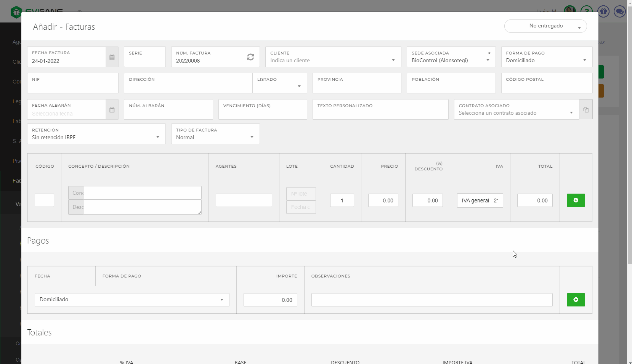Expand the Forma de Pago dropdown
Image resolution: width=632 pixels, height=364 pixels.
tap(546, 60)
